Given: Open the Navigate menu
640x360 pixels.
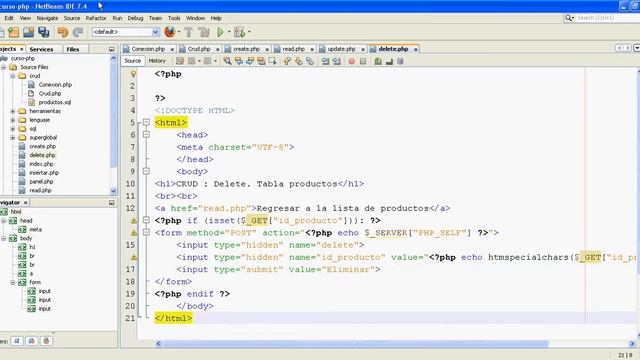Looking at the screenshot, I should click(47, 18).
